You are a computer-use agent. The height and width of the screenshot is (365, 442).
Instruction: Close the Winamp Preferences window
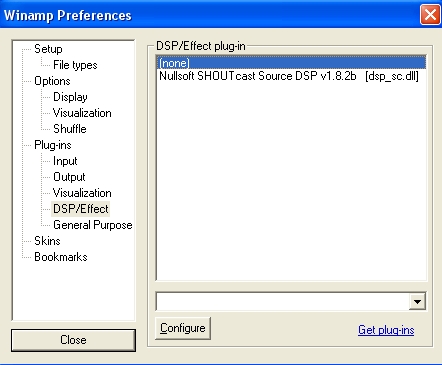tap(430, 15)
